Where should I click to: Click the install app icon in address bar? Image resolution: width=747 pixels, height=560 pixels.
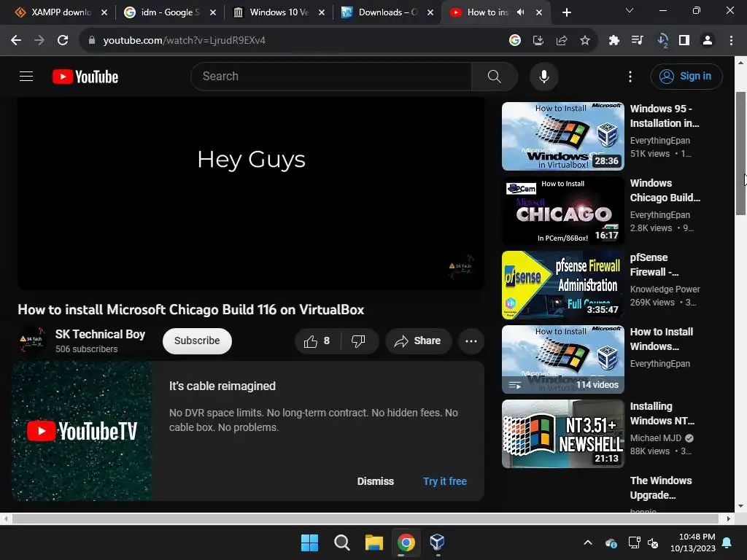[538, 41]
